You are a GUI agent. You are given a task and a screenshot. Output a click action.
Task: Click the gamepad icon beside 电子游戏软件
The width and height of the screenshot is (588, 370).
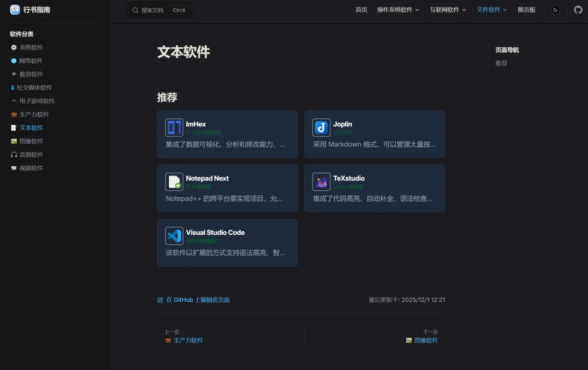(14, 101)
